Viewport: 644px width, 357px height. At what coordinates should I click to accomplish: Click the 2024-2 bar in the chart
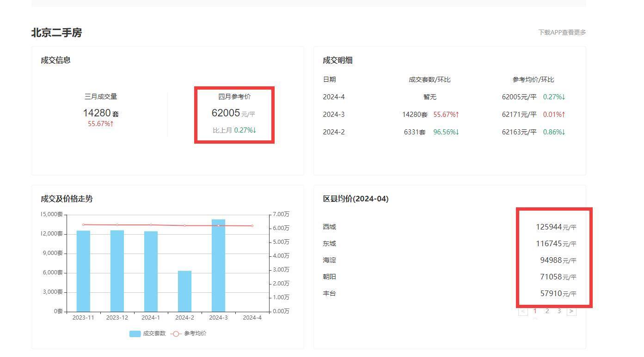pos(184,291)
